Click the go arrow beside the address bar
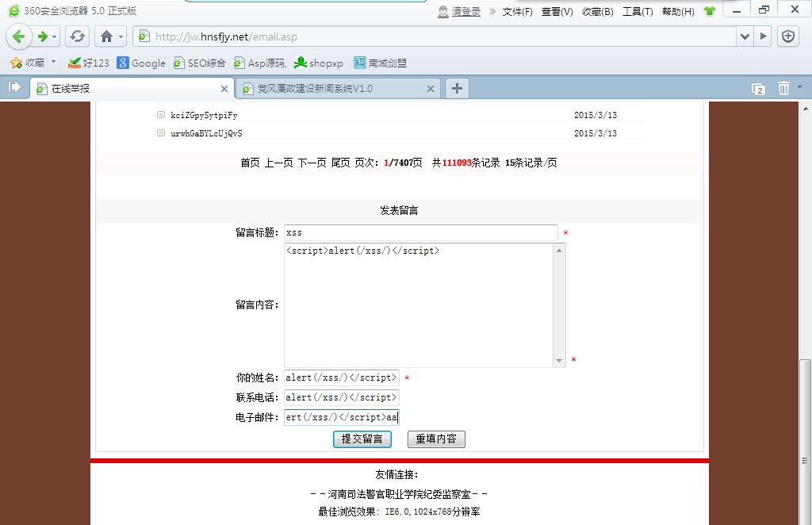Image resolution: width=812 pixels, height=525 pixels. pos(763,36)
